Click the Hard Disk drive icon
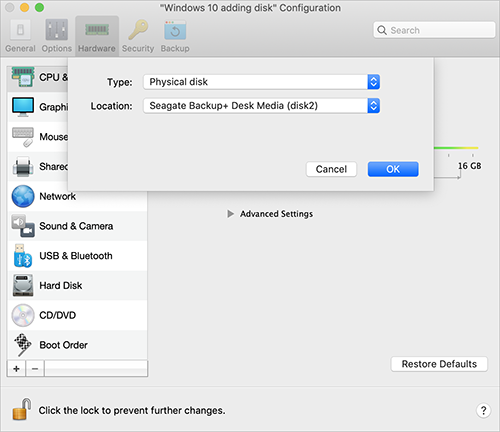The image size is (500, 432). (23, 285)
